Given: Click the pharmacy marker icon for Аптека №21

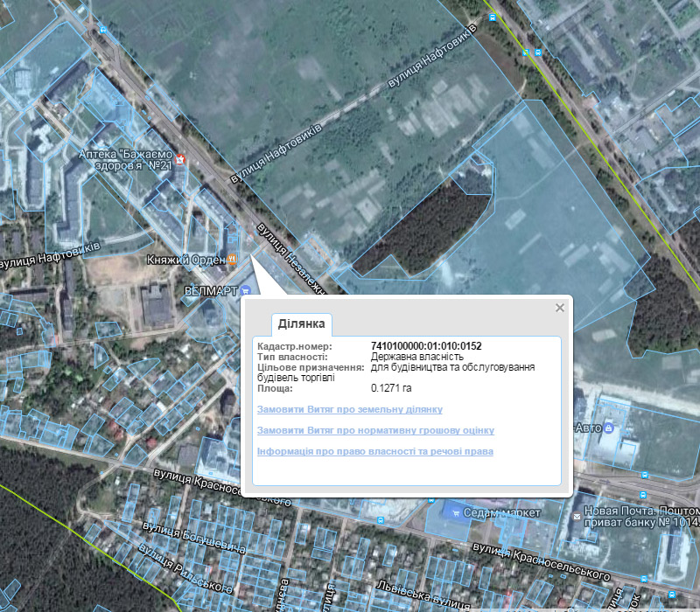Looking at the screenshot, I should point(181,160).
